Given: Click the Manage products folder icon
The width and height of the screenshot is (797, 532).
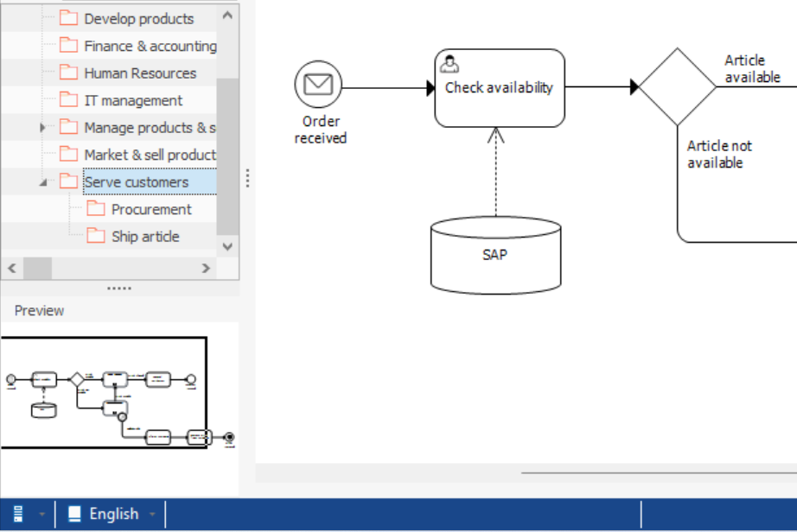Looking at the screenshot, I should click(68, 128).
